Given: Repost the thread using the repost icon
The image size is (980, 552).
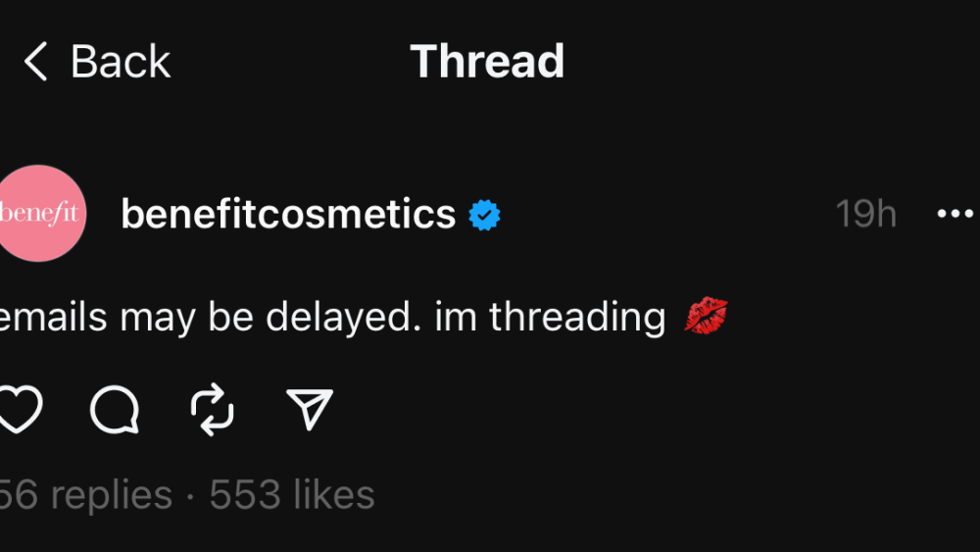Looking at the screenshot, I should (x=212, y=408).
